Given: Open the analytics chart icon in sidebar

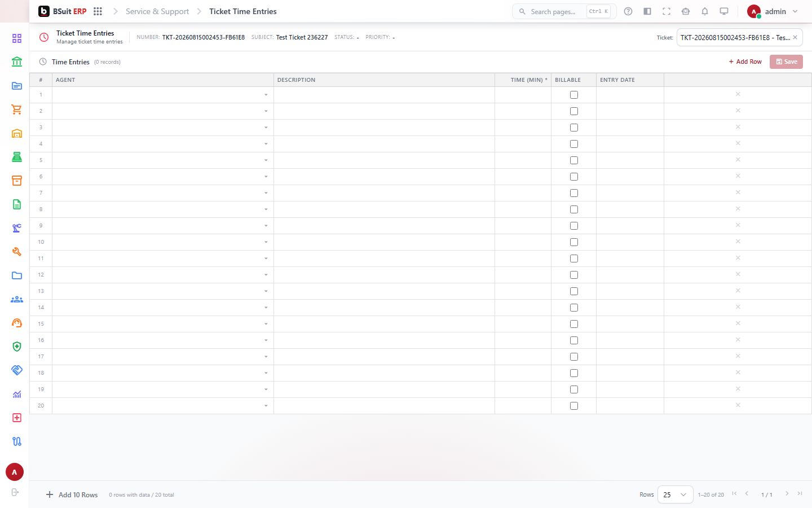Looking at the screenshot, I should [x=17, y=394].
